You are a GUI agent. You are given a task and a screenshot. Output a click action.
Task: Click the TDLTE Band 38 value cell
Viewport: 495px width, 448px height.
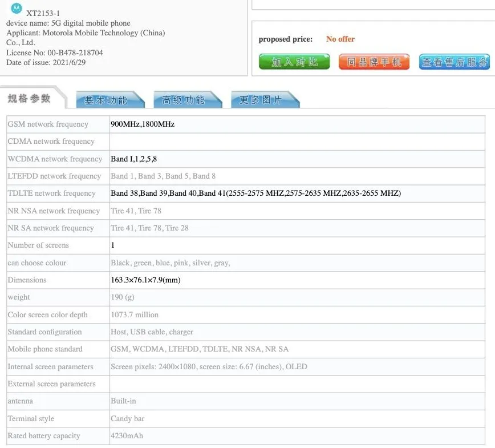point(255,193)
